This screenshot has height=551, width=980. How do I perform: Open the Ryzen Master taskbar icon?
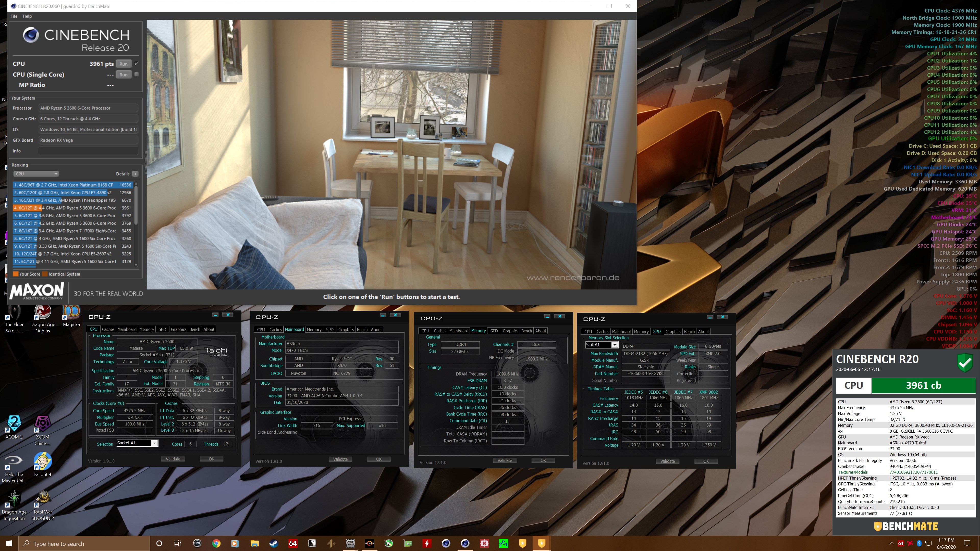tap(369, 543)
